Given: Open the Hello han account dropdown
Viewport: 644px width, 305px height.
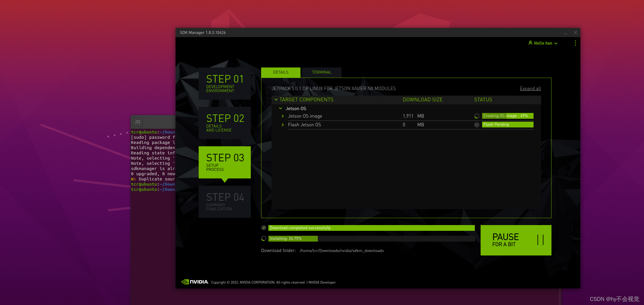Looking at the screenshot, I should pos(543,43).
